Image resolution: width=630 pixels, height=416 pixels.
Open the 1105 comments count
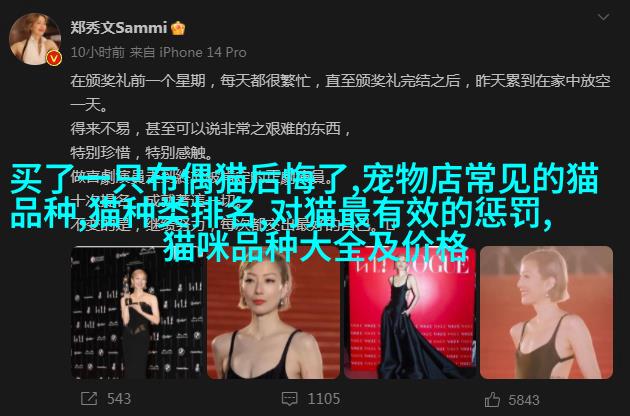coord(324,399)
